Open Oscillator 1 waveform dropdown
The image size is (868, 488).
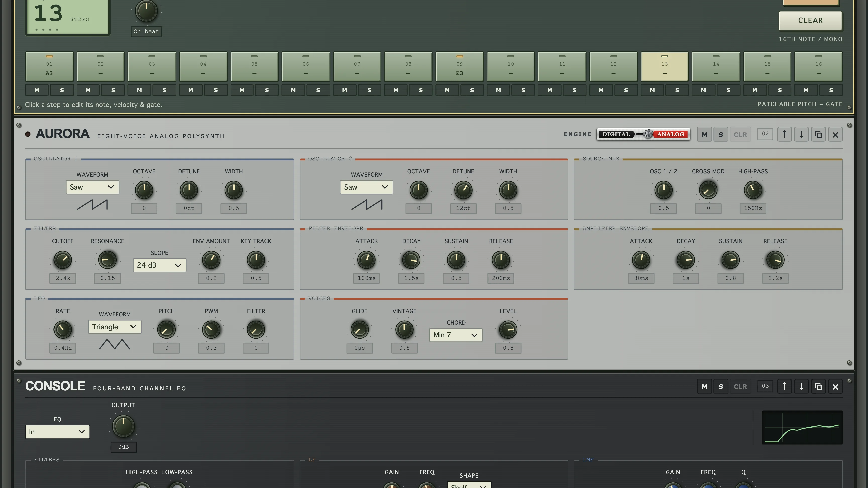click(x=92, y=187)
